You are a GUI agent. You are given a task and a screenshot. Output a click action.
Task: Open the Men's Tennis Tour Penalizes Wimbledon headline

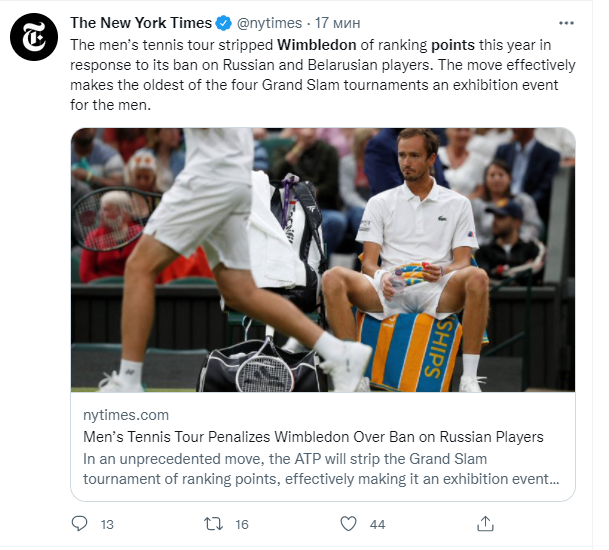coord(314,437)
